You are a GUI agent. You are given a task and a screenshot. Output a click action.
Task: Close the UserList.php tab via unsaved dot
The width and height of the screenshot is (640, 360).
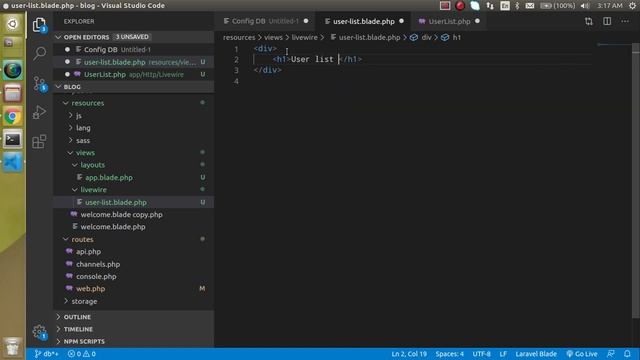coord(477,21)
